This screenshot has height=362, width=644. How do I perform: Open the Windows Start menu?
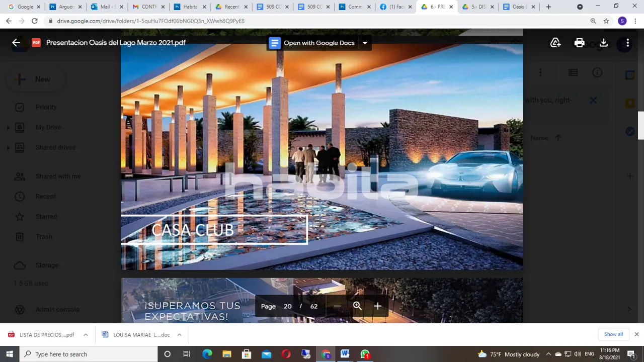point(10,354)
